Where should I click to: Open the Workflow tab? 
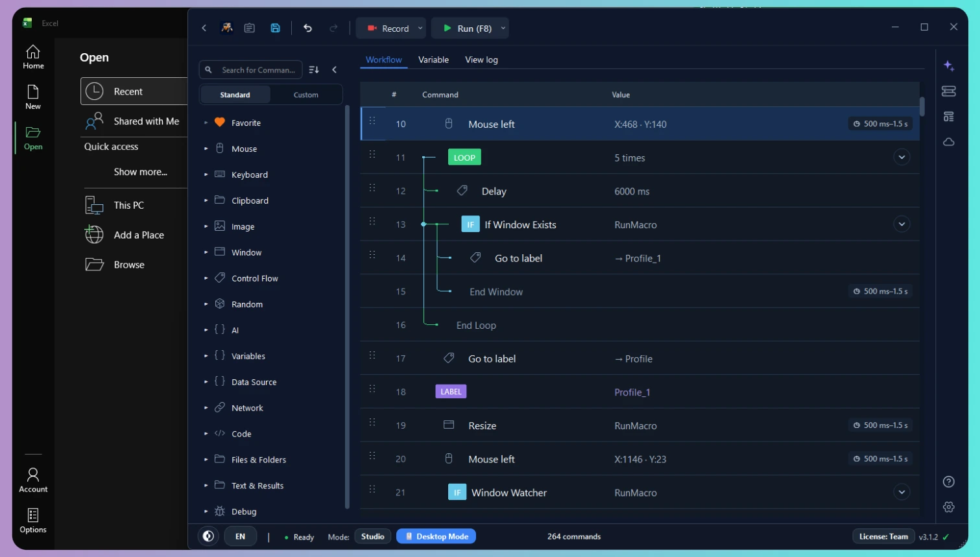click(384, 60)
